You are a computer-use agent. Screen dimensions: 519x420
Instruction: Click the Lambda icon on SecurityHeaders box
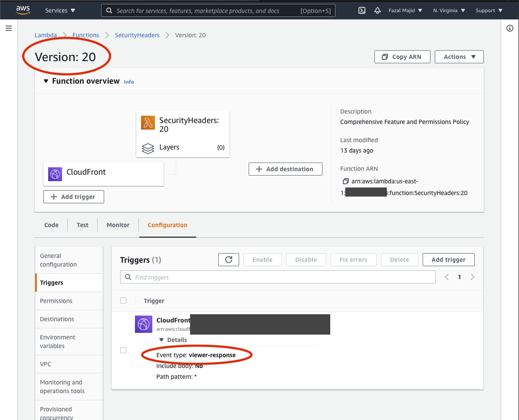[x=148, y=123]
